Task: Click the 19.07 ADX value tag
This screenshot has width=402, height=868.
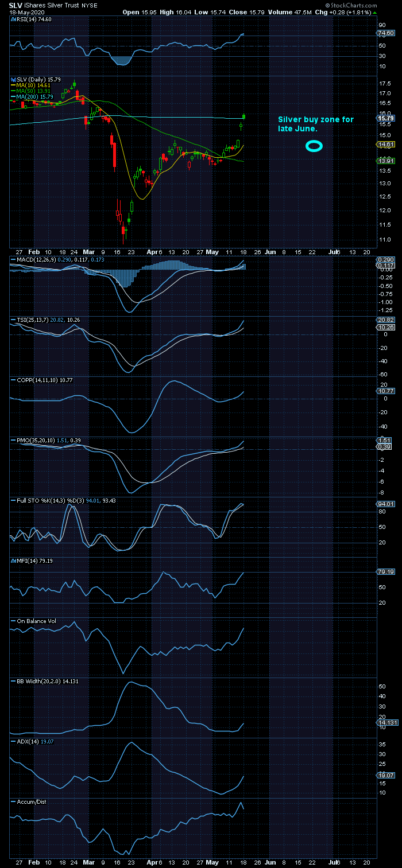Action: [385, 775]
